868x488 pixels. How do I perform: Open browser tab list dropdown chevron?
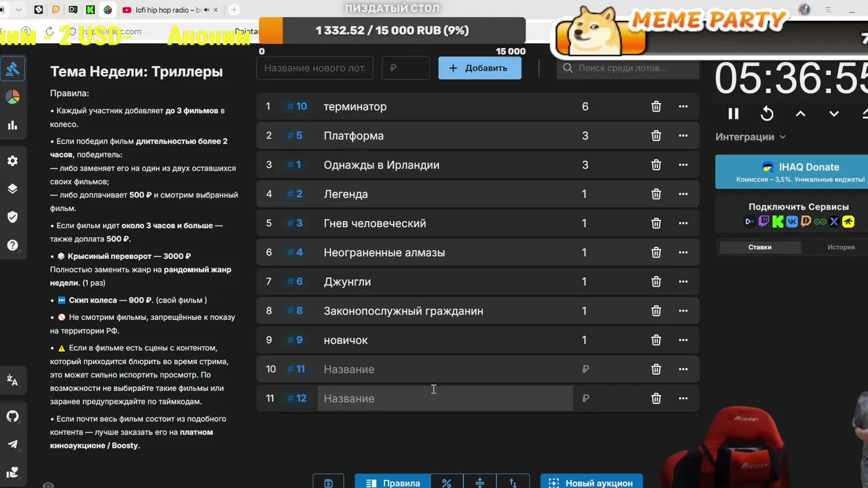coord(18,9)
